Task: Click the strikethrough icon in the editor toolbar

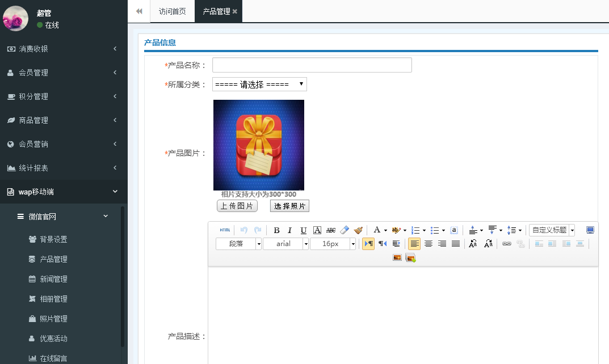Action: click(x=330, y=230)
